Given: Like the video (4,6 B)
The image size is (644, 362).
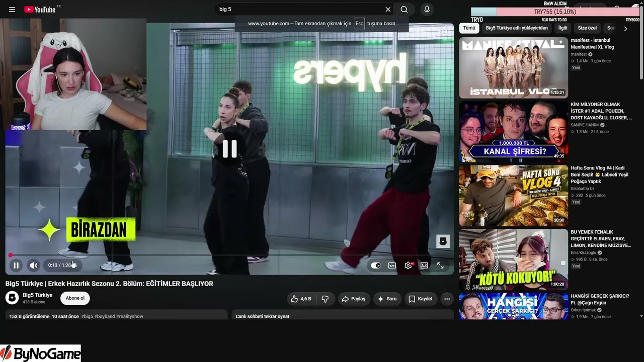Looking at the screenshot, I should pyautogui.click(x=301, y=299).
